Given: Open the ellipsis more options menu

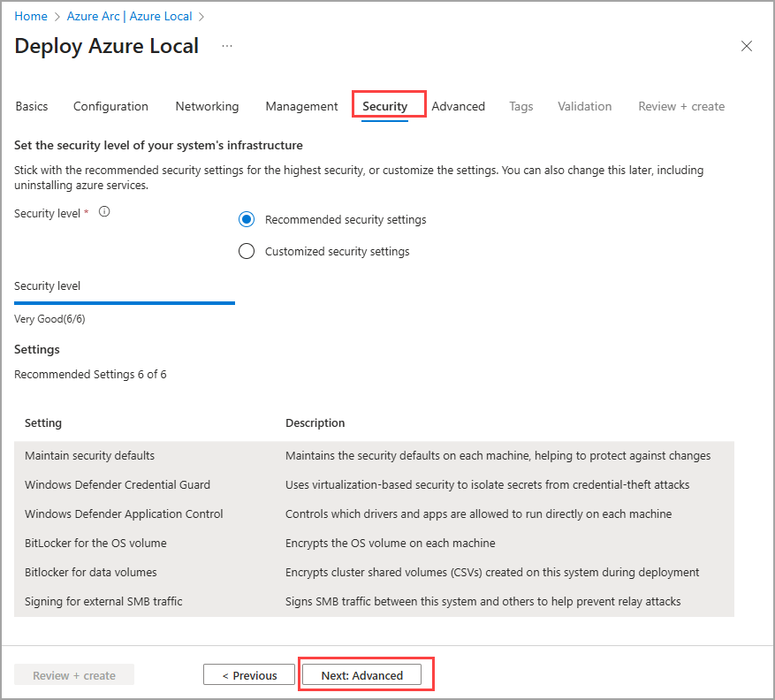Looking at the screenshot, I should click(227, 45).
